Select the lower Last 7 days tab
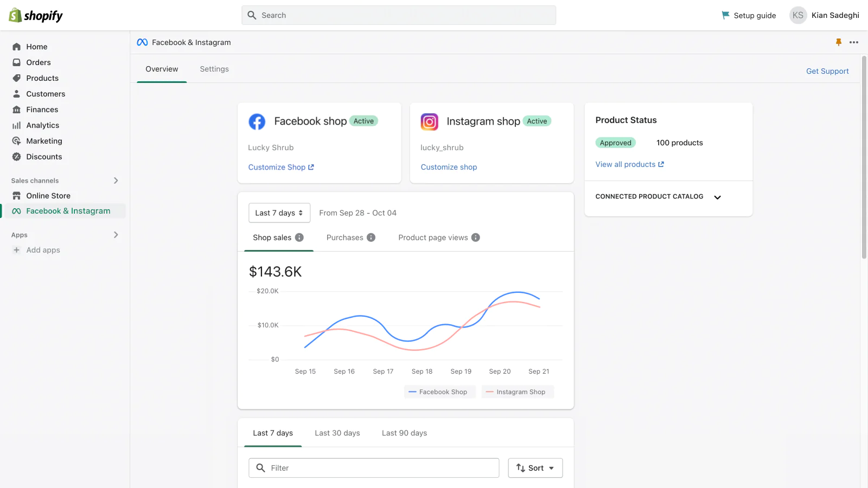This screenshot has width=868, height=488. point(273,433)
